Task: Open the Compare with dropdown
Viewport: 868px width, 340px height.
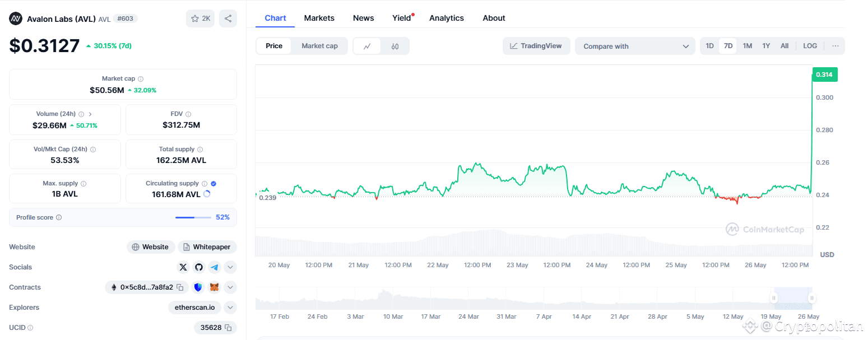Action: pyautogui.click(x=635, y=46)
